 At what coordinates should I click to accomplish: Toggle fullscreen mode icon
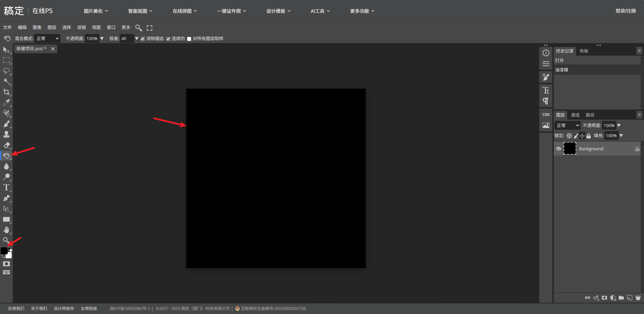pyautogui.click(x=150, y=28)
